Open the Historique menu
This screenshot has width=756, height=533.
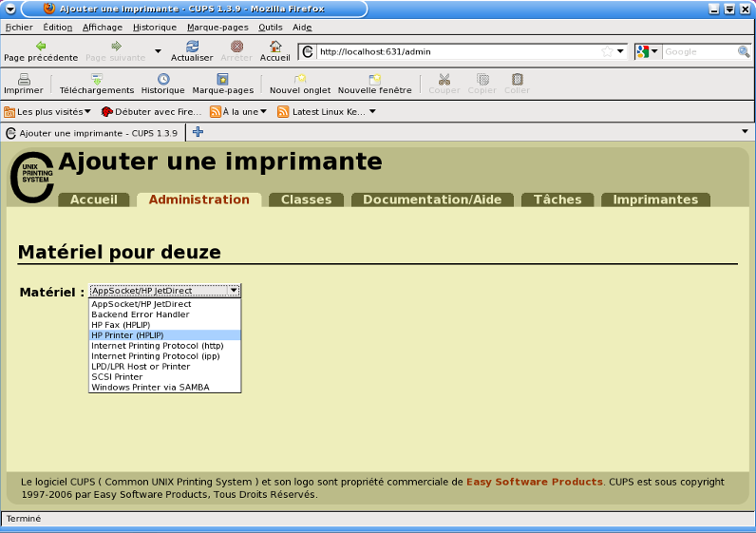(155, 28)
